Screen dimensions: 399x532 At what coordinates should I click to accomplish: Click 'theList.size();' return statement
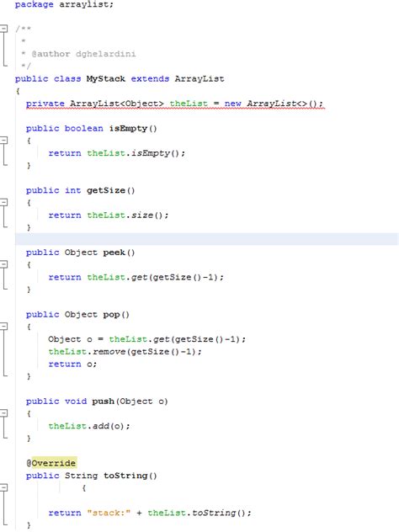(128, 215)
